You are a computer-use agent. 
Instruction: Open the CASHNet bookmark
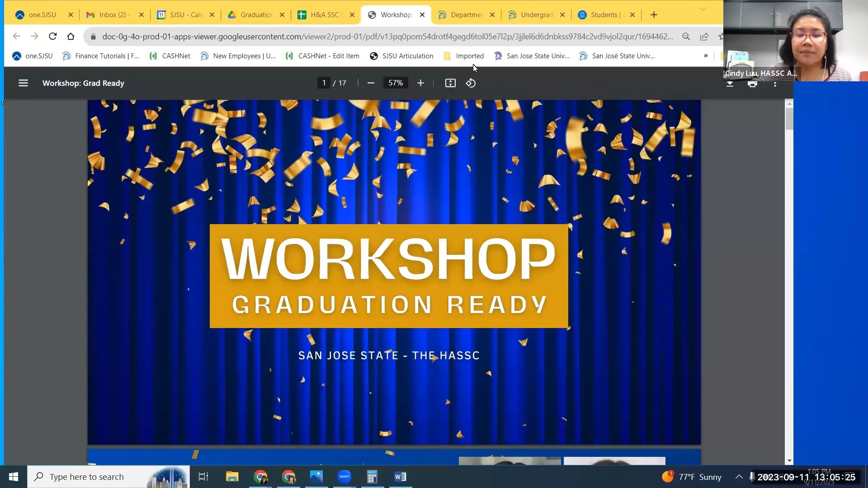(170, 56)
